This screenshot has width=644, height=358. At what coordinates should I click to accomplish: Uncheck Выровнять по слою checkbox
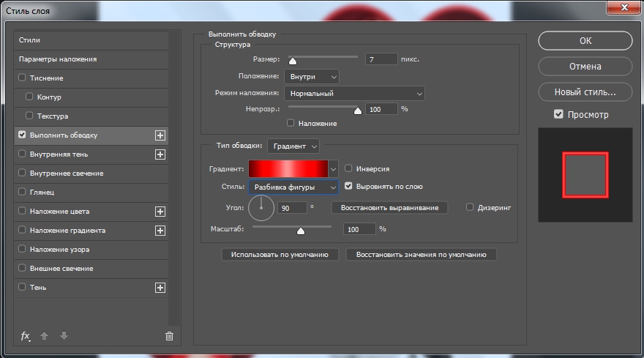[348, 186]
